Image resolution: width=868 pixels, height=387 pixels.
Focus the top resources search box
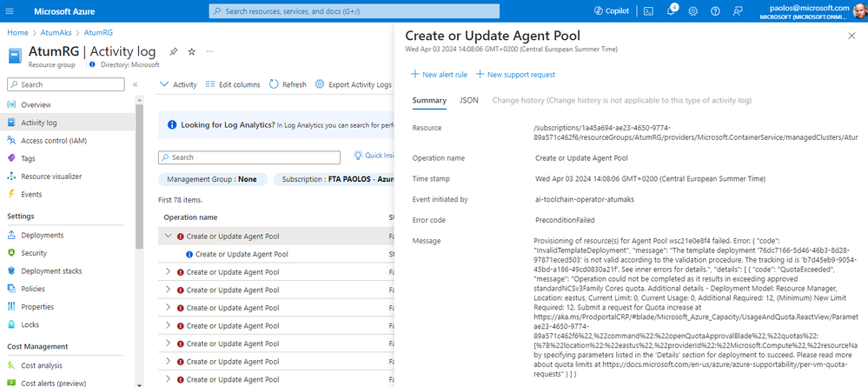click(354, 11)
